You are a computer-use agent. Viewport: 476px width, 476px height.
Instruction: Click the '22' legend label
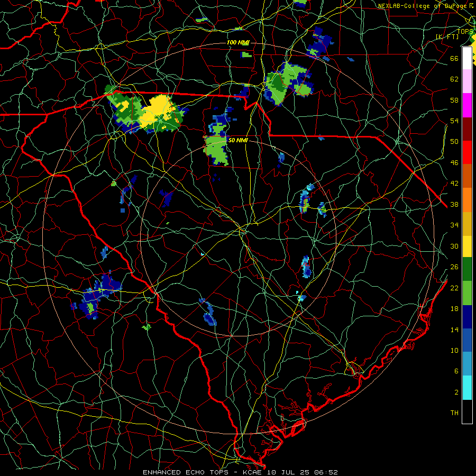[x=454, y=288]
